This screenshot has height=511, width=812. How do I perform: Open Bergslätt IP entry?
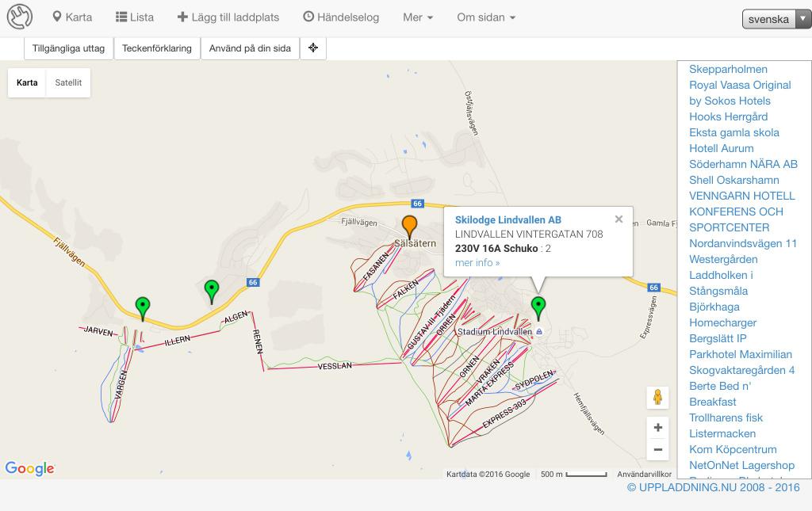(x=718, y=338)
